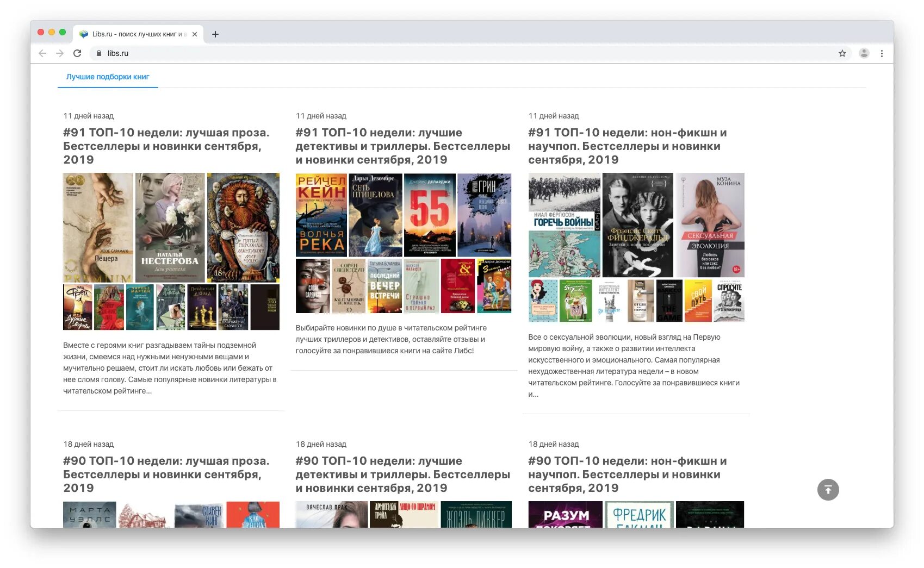
Task: Click the Наталья Нестерова book cover
Action: coord(170,227)
